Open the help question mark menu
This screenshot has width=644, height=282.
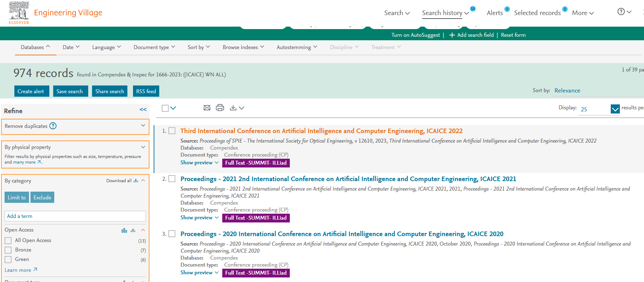pyautogui.click(x=624, y=12)
